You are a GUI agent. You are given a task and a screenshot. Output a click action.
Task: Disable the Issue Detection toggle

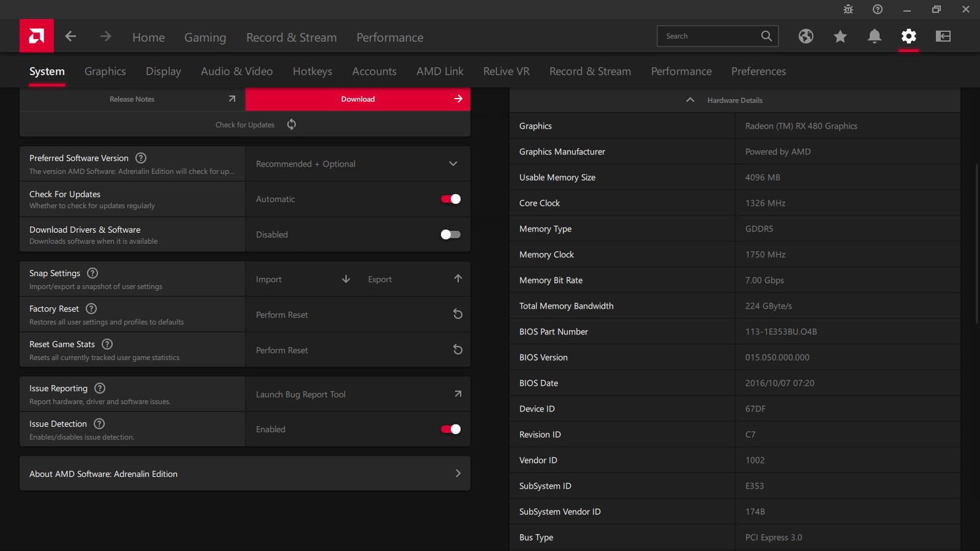point(451,429)
